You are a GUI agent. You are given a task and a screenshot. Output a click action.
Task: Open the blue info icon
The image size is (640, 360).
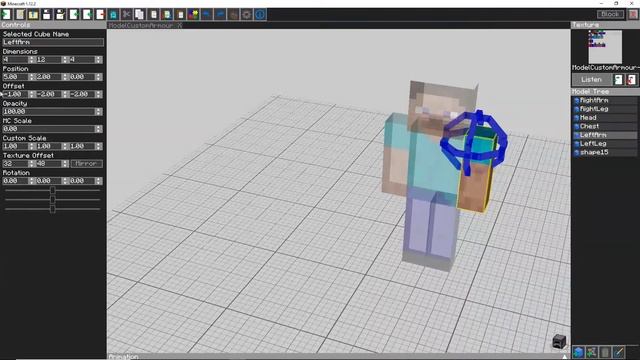click(260, 15)
